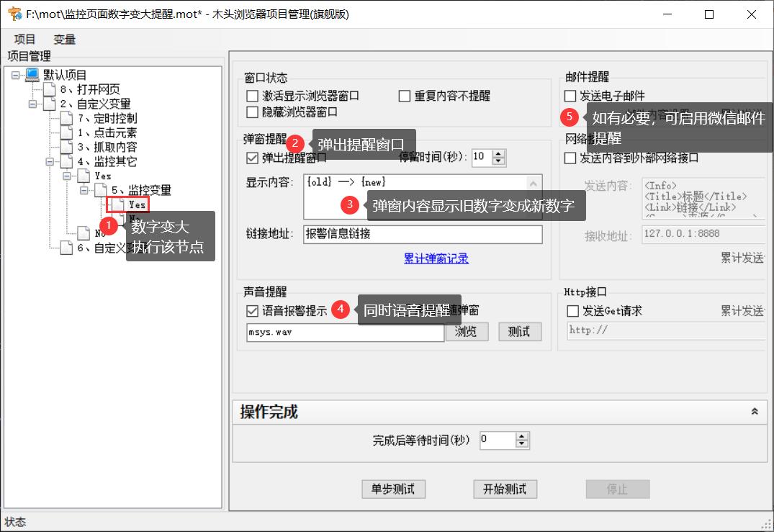Collapse the 2、自定义变量 tree branch

click(33, 102)
